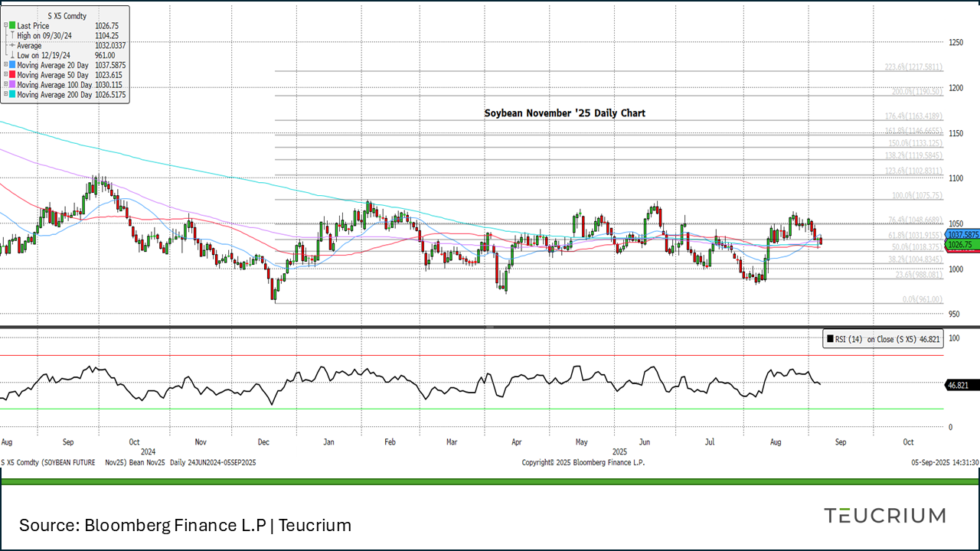This screenshot has width=980, height=551.
Task: Click the 23.6% (988.081) Fibonacci label
Action: (919, 275)
